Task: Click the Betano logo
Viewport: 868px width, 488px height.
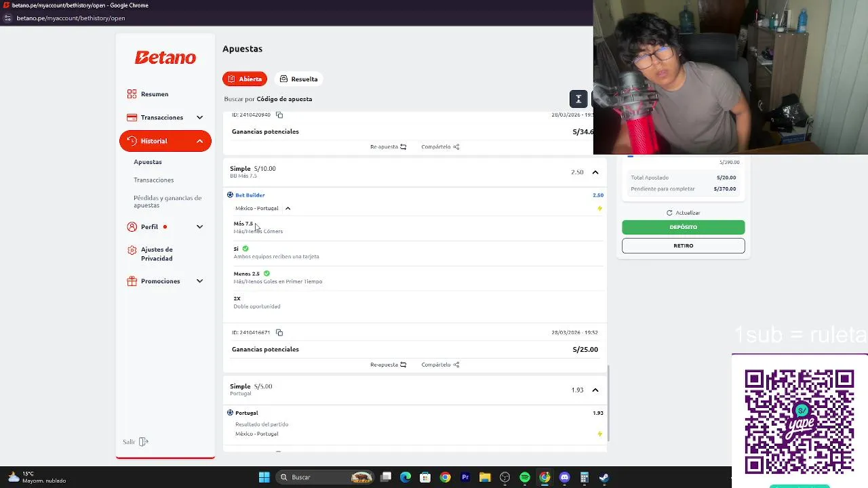Action: tap(165, 58)
